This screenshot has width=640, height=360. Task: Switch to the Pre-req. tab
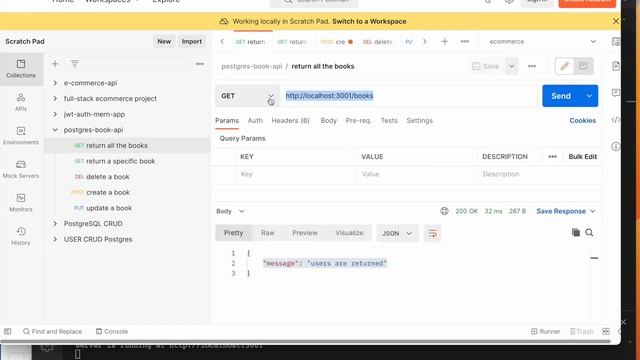(x=358, y=120)
